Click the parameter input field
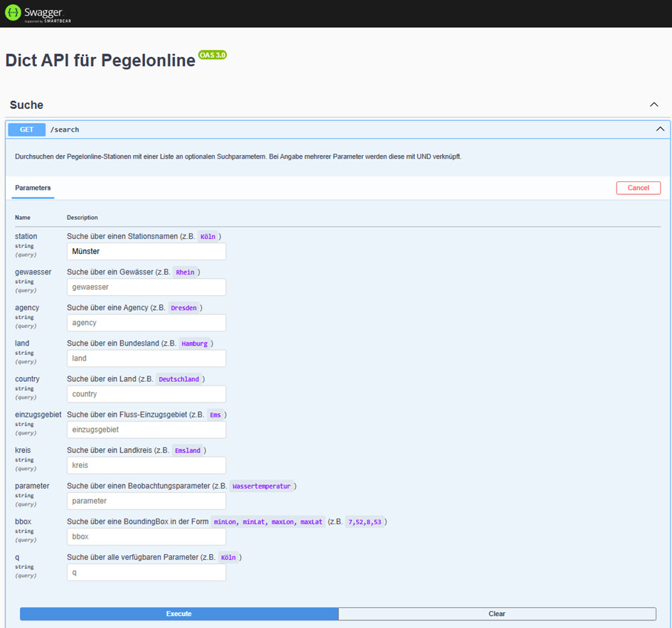Viewport: 672px width, 628px height. point(146,501)
